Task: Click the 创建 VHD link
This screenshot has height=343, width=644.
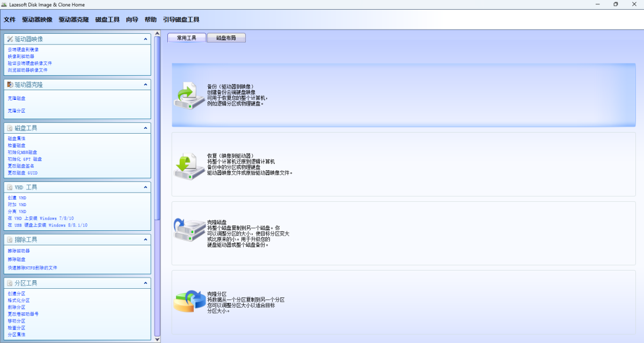Action: (x=17, y=198)
